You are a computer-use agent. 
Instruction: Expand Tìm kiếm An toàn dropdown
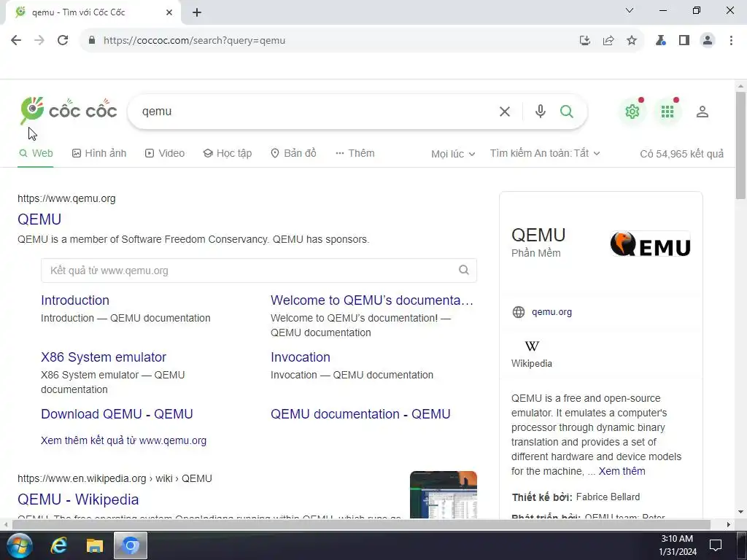pos(545,153)
